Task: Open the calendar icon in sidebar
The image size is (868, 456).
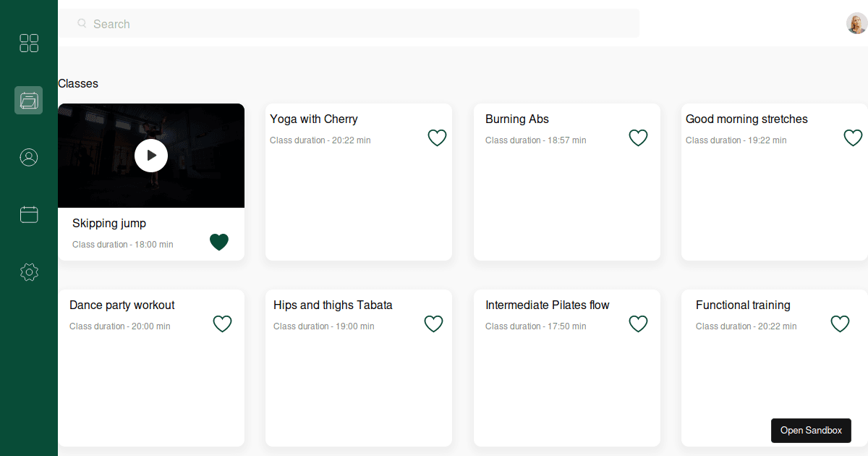Action: 29,214
